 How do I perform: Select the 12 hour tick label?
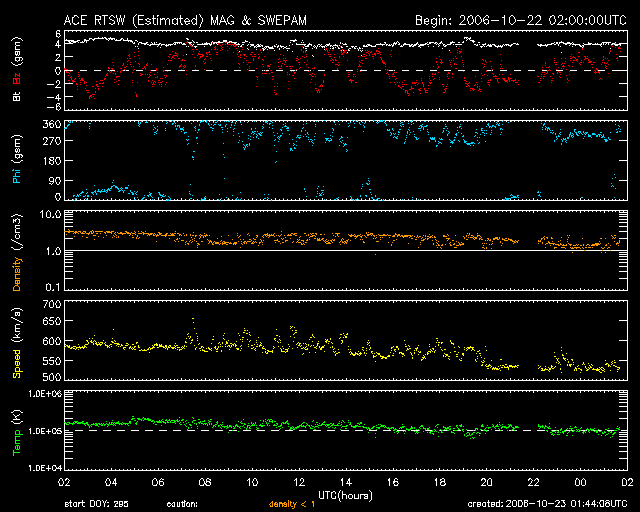click(x=299, y=482)
